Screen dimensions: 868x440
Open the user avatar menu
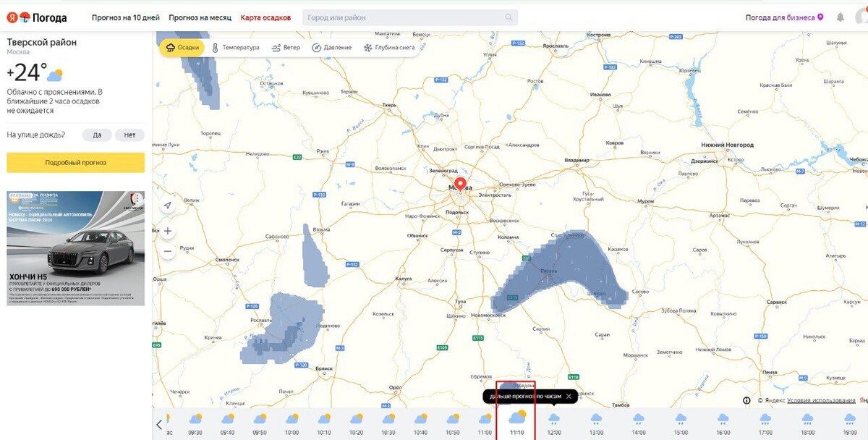coord(861,17)
